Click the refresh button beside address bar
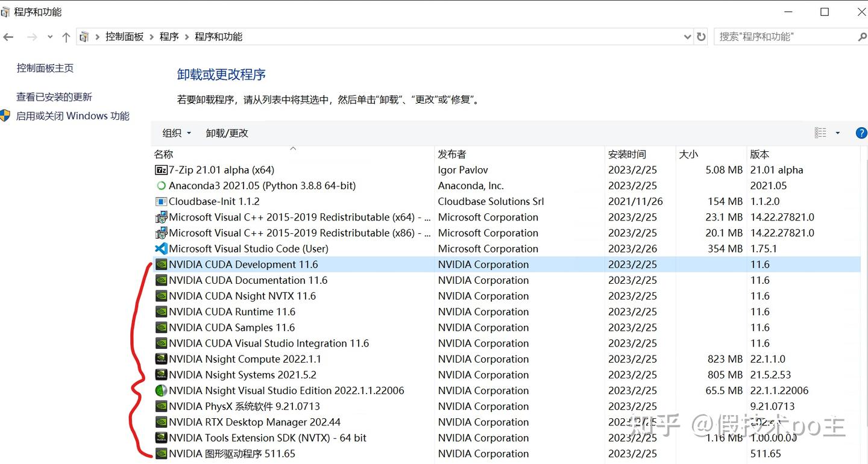868x464 pixels. click(701, 37)
